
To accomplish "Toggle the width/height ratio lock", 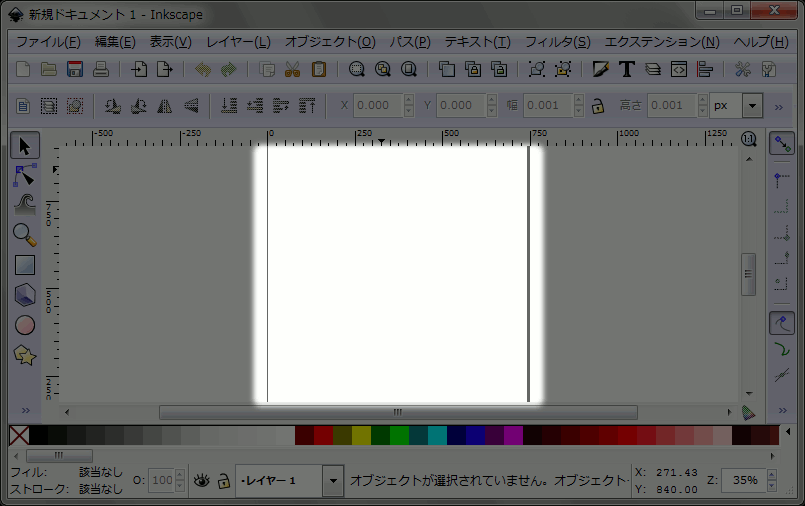I will click(597, 105).
